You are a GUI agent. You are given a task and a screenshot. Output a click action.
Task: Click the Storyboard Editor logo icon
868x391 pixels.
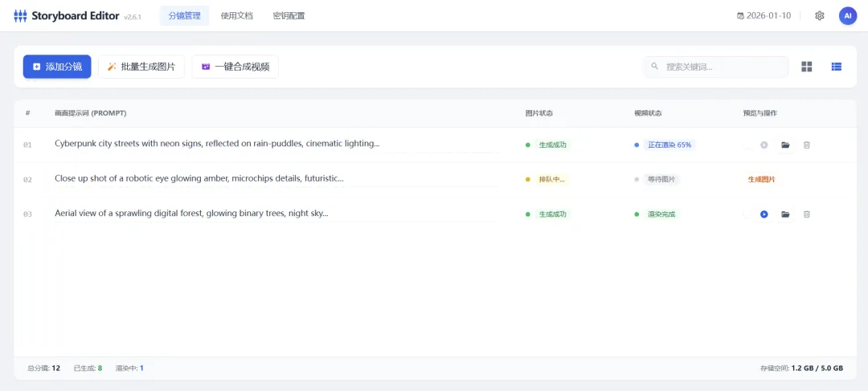(20, 16)
